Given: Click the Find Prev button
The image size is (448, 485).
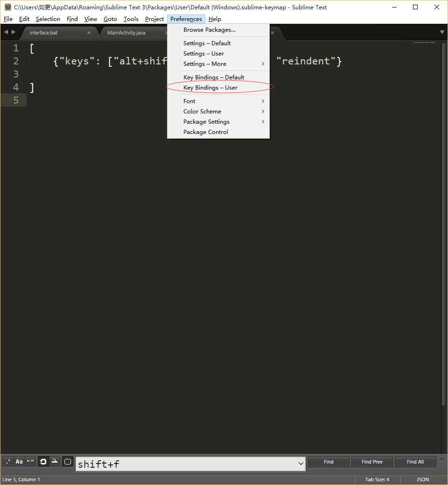Looking at the screenshot, I should [372, 461].
